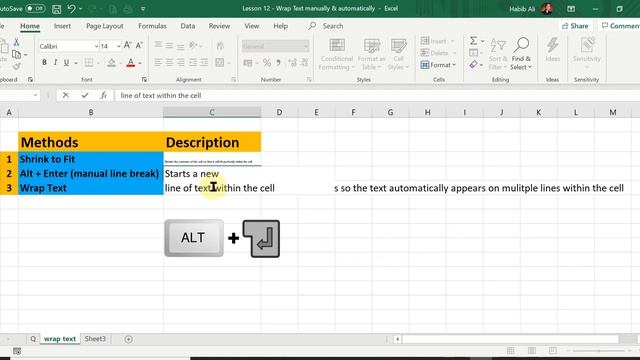Toggle Italic formatting
This screenshot has height=360, width=640.
coord(55,63)
